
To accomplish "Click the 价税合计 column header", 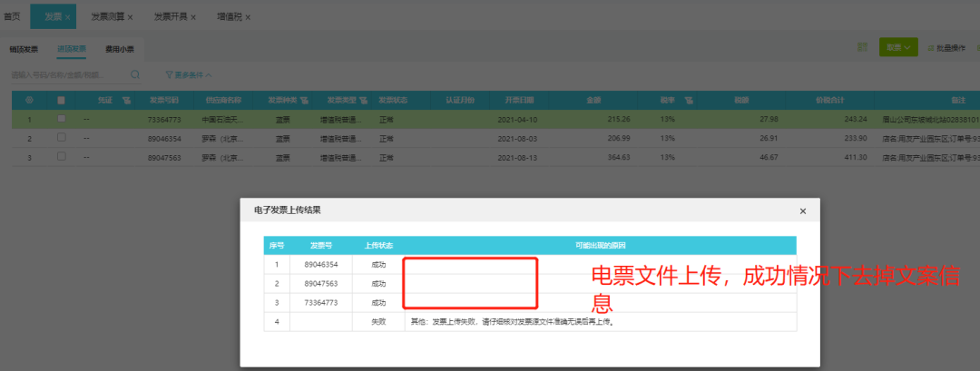I will pos(830,100).
